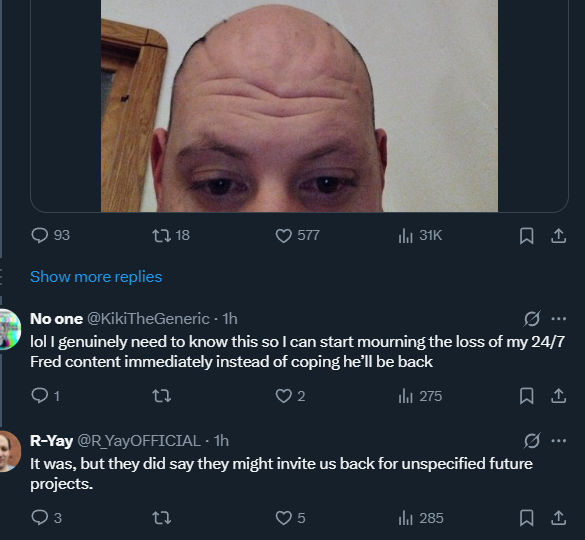The height and width of the screenshot is (540, 585).
Task: Click the Grok icon on No one's reply
Action: (532, 319)
